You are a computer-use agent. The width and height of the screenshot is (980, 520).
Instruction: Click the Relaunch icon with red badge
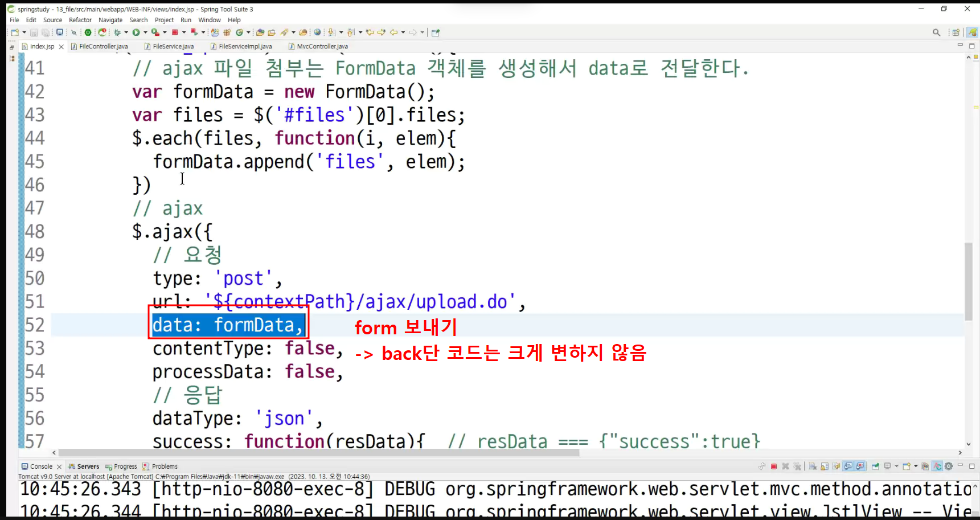point(102,32)
